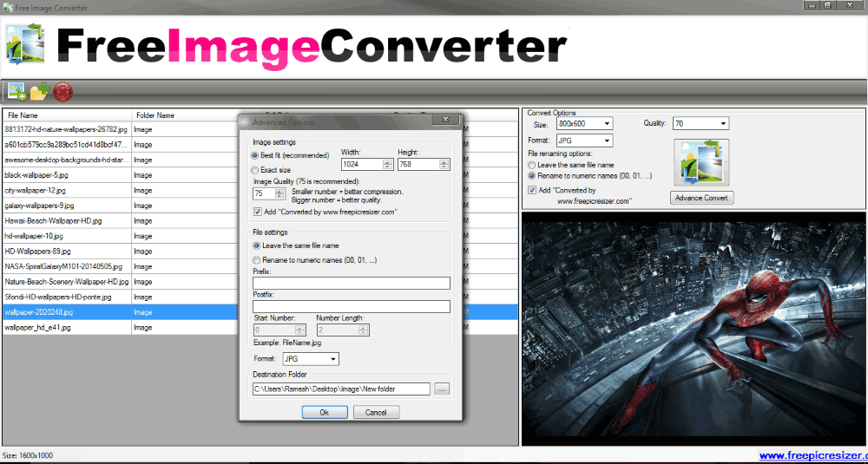Click the Spider-Man preview image
This screenshot has height=464, width=868.
[694, 329]
